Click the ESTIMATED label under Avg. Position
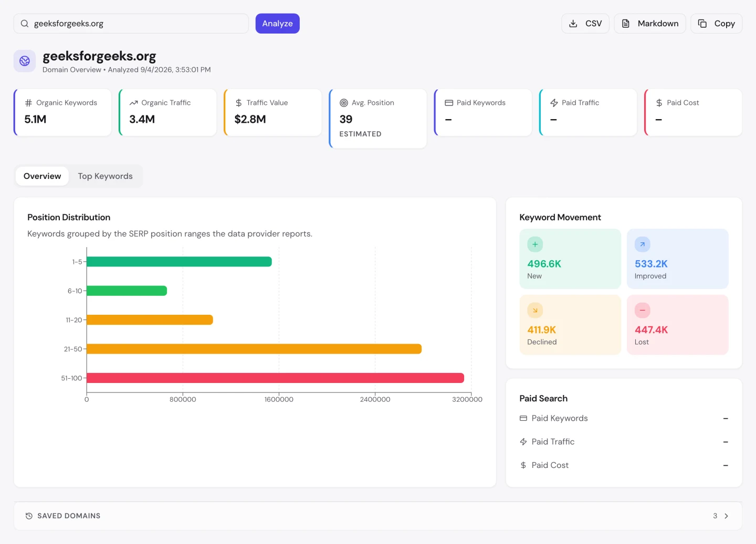The height and width of the screenshot is (544, 756). tap(360, 134)
